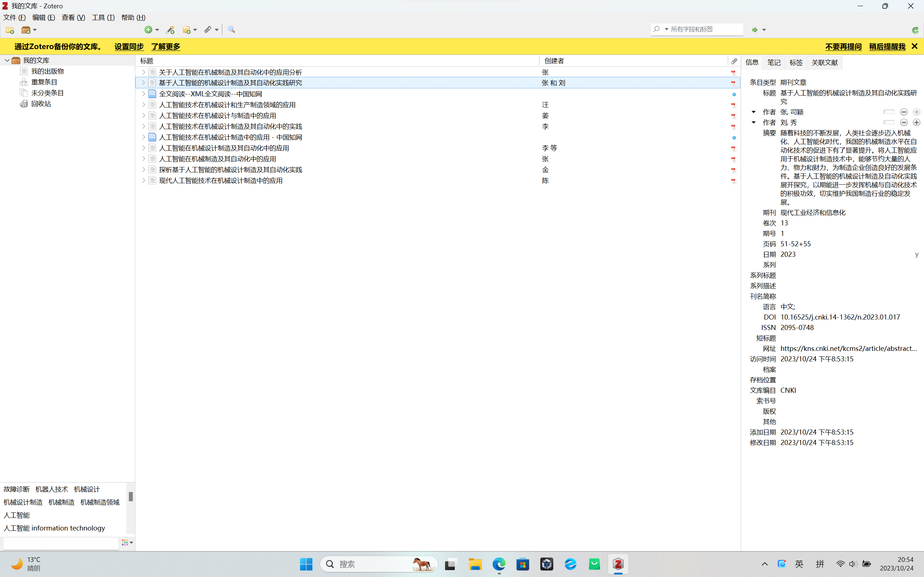Screen dimensions: 924x577
Task: Click the New Note sticky icon
Action: 186,30
